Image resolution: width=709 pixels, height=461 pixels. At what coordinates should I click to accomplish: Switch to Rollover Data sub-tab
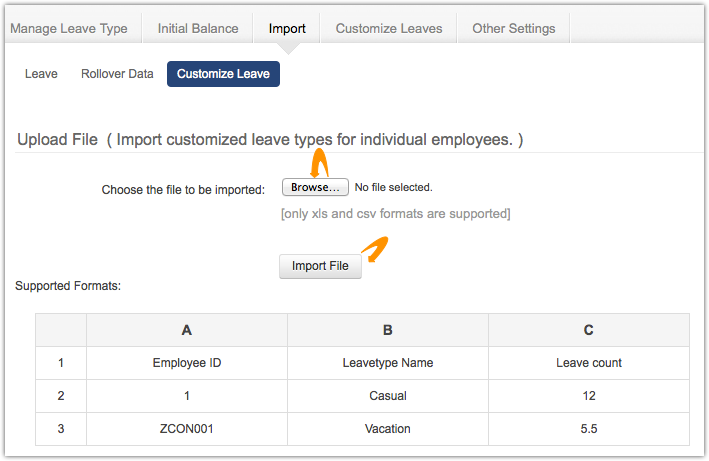pos(117,74)
